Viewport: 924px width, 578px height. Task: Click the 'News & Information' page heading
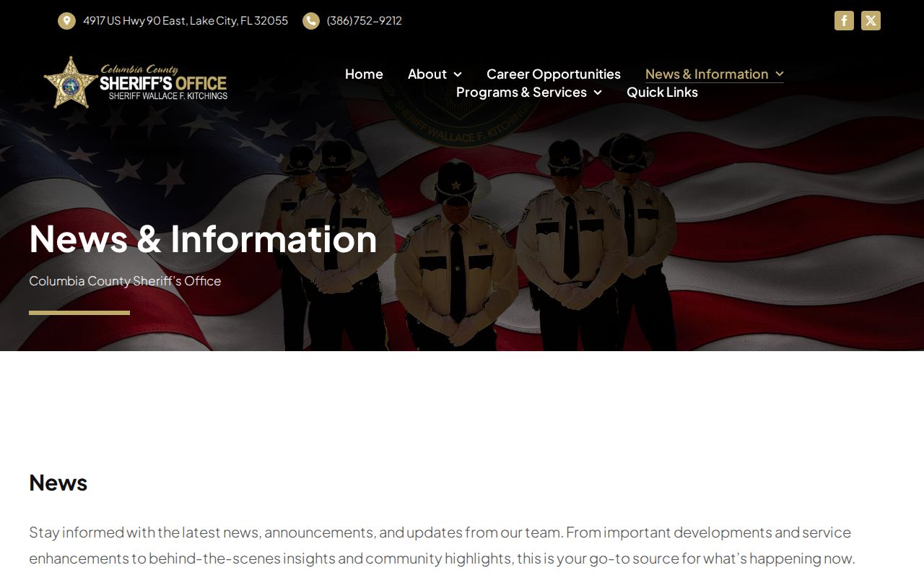tap(203, 238)
